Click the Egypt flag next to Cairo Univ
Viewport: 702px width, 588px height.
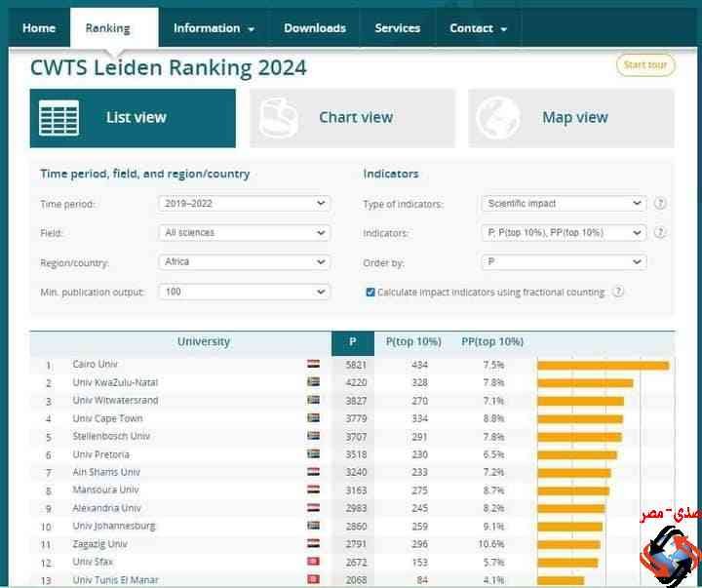313,364
